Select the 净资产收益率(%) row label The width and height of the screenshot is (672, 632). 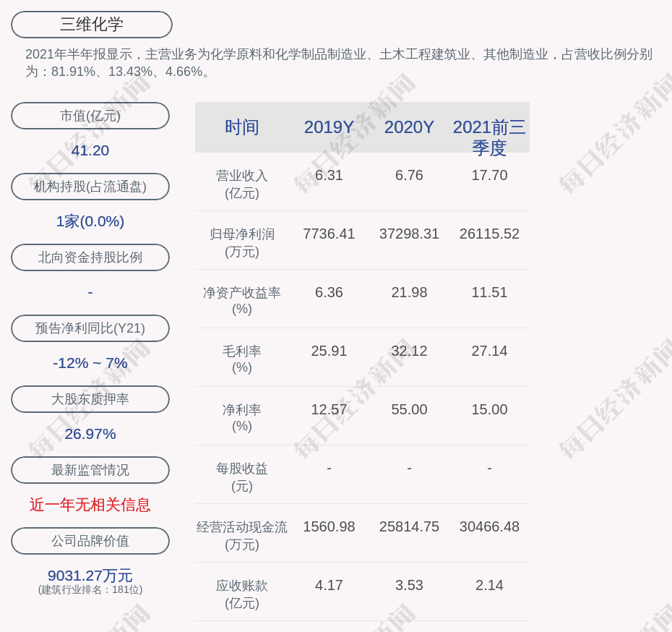pos(242,301)
